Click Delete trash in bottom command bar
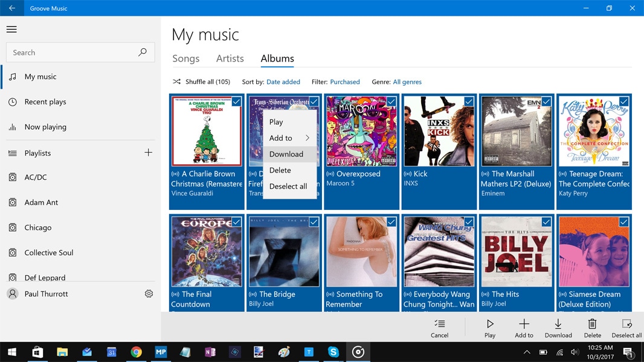 tap(592, 329)
